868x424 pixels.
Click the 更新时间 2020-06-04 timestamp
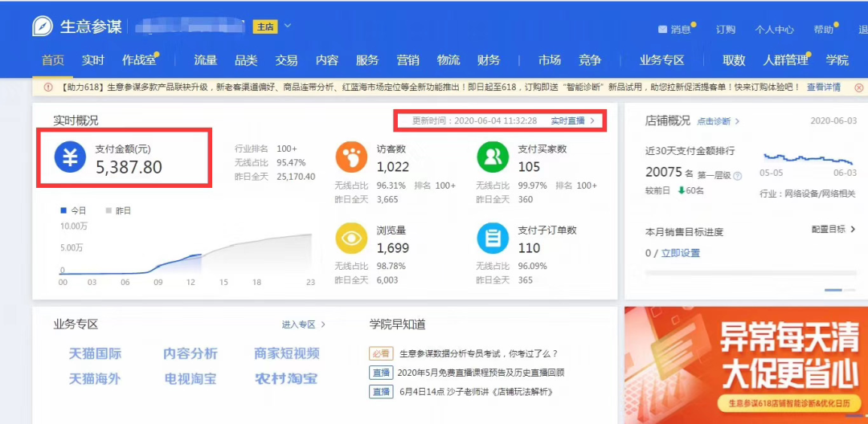coord(475,120)
